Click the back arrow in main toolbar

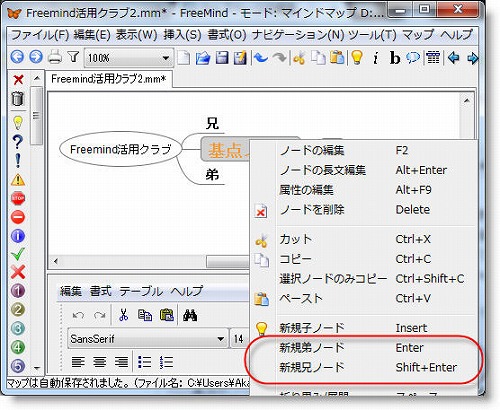(x=17, y=57)
